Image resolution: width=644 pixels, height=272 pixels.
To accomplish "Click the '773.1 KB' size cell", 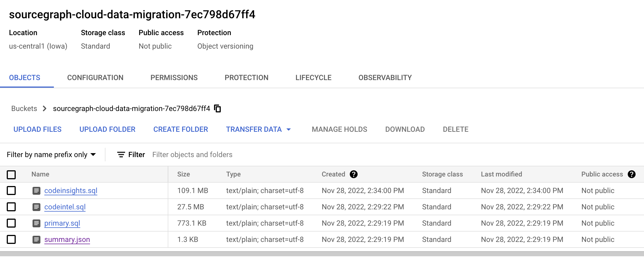I will [x=192, y=223].
